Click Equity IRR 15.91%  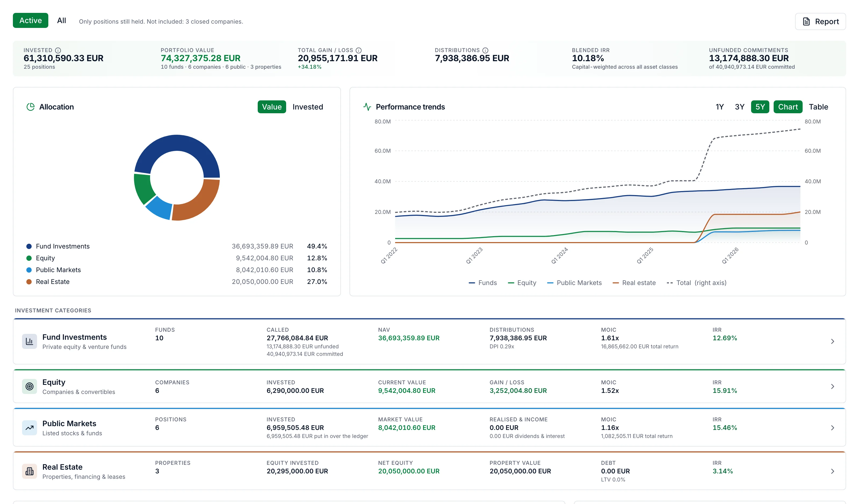725,390
